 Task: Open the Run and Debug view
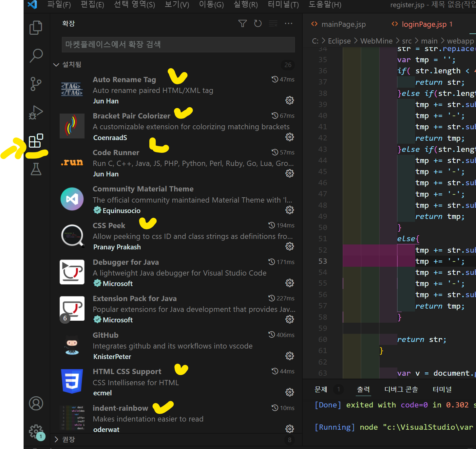click(36, 112)
